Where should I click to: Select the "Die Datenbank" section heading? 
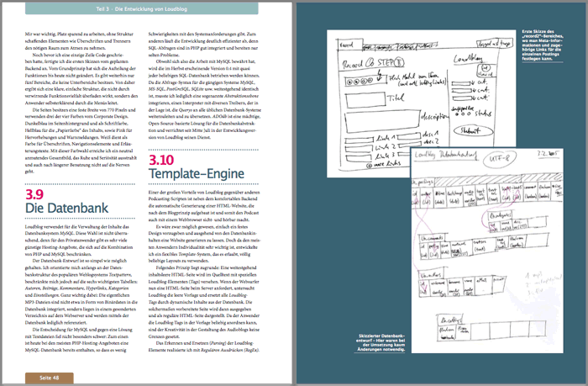tap(54, 208)
